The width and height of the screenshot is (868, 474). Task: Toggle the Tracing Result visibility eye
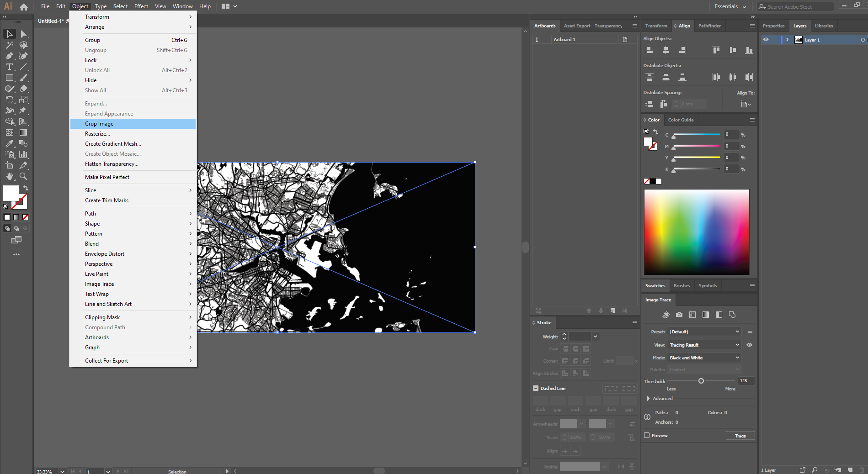[749, 345]
